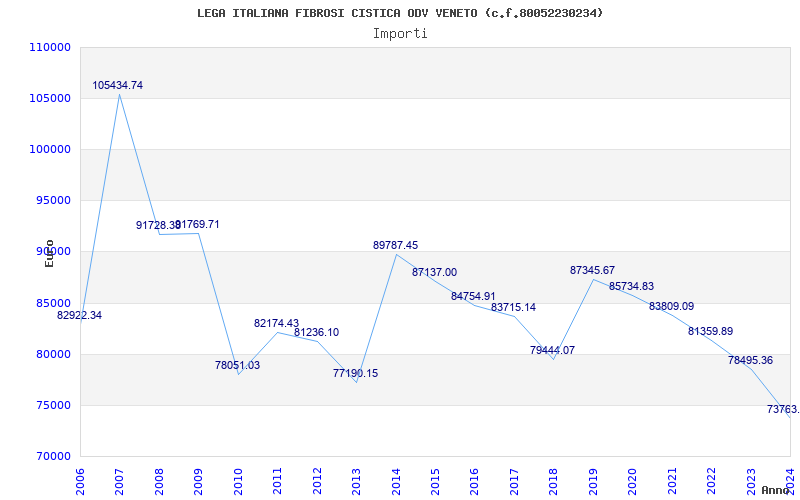Select the 2021 year axis label
Viewport: 800px width, 500px height.
click(672, 480)
